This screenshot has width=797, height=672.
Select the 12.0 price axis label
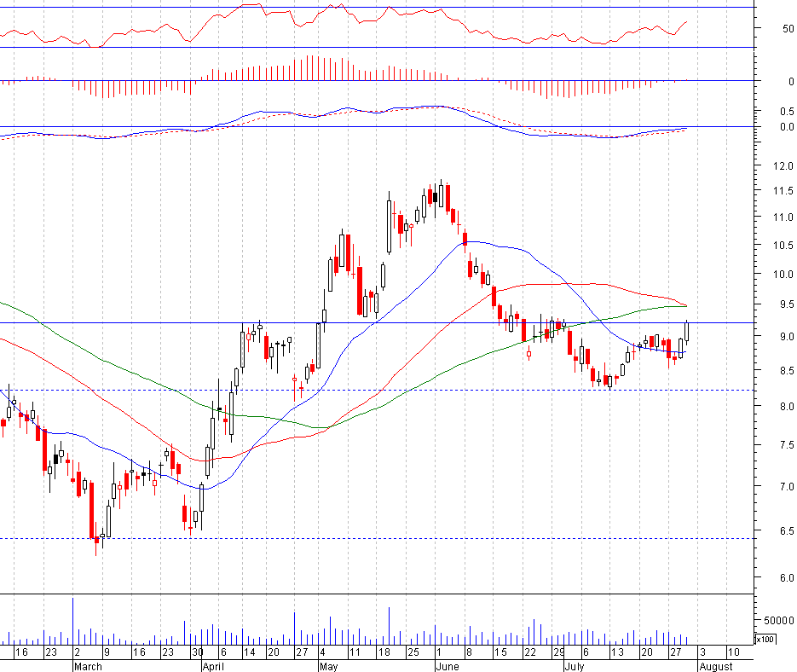tap(783, 165)
